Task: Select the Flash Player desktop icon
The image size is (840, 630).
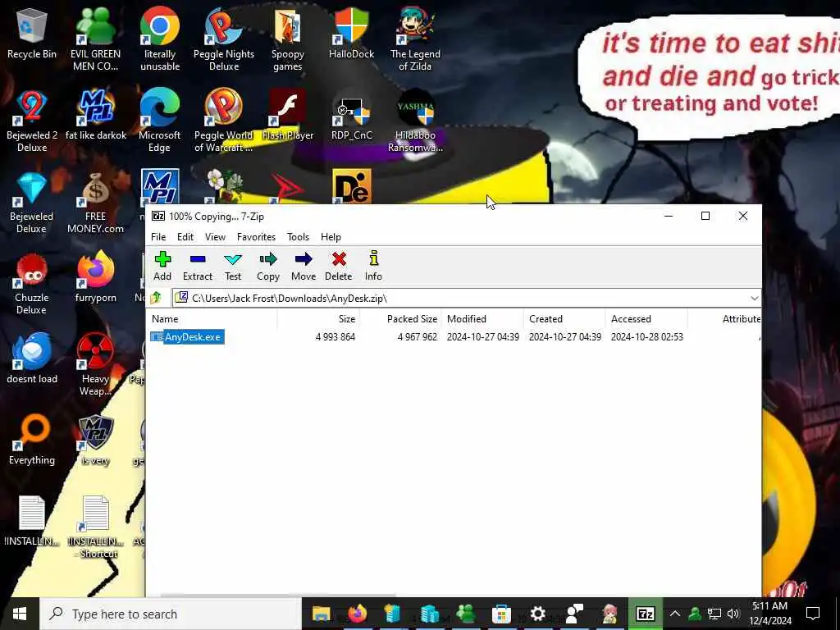Action: [288, 115]
